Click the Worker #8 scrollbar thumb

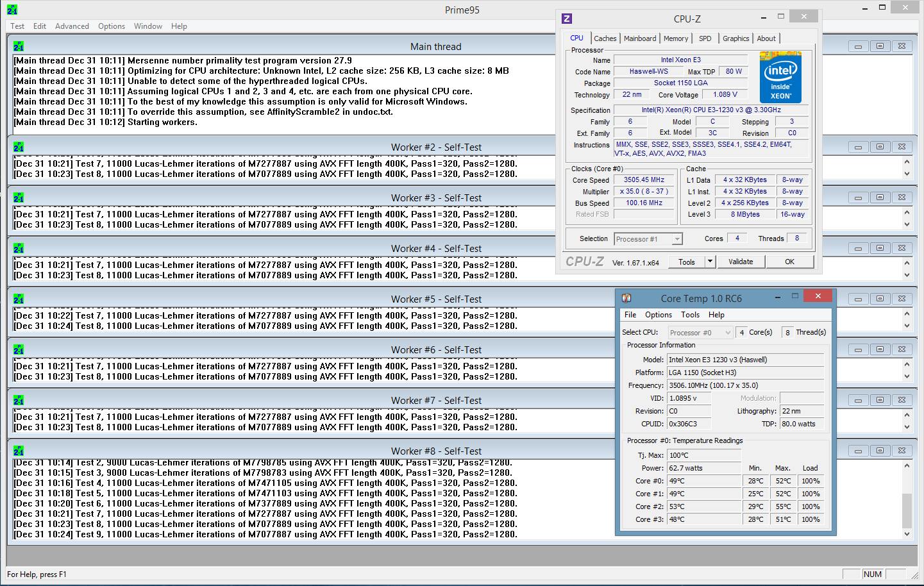(907, 510)
